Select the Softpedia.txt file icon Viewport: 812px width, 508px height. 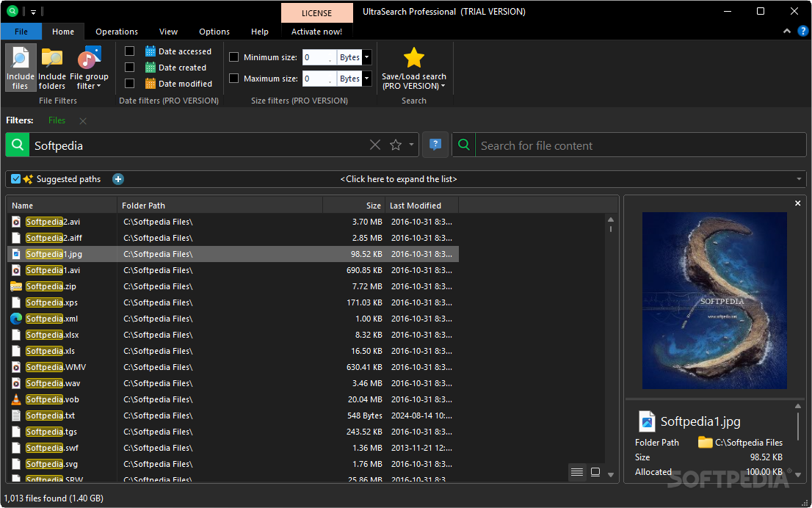[x=16, y=416]
